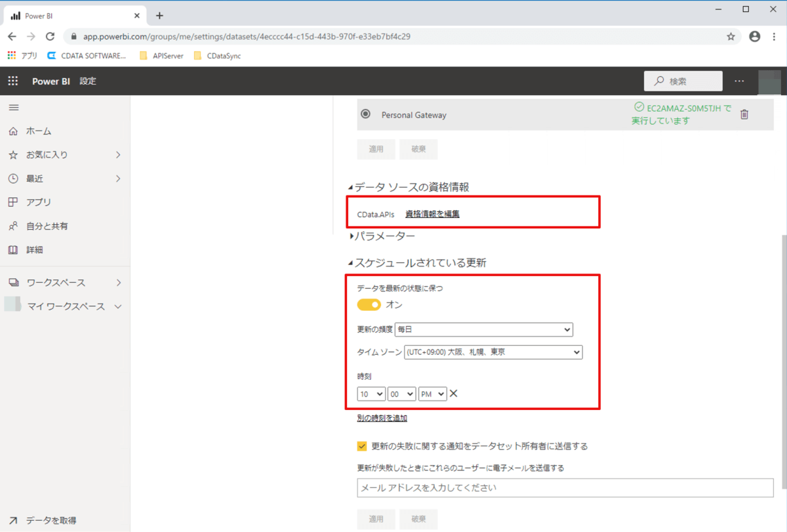Open a new browser tab with plus

[159, 16]
